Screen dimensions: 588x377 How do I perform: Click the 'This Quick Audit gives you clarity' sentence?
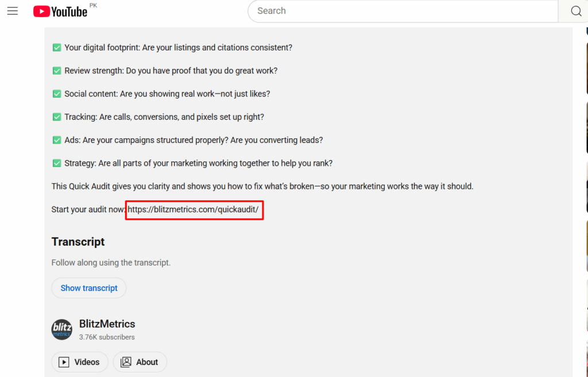[262, 186]
